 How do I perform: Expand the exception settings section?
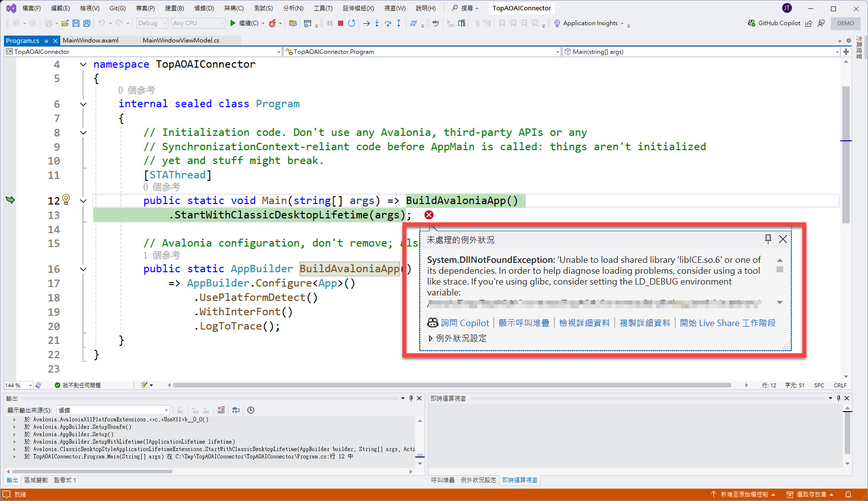pyautogui.click(x=431, y=338)
